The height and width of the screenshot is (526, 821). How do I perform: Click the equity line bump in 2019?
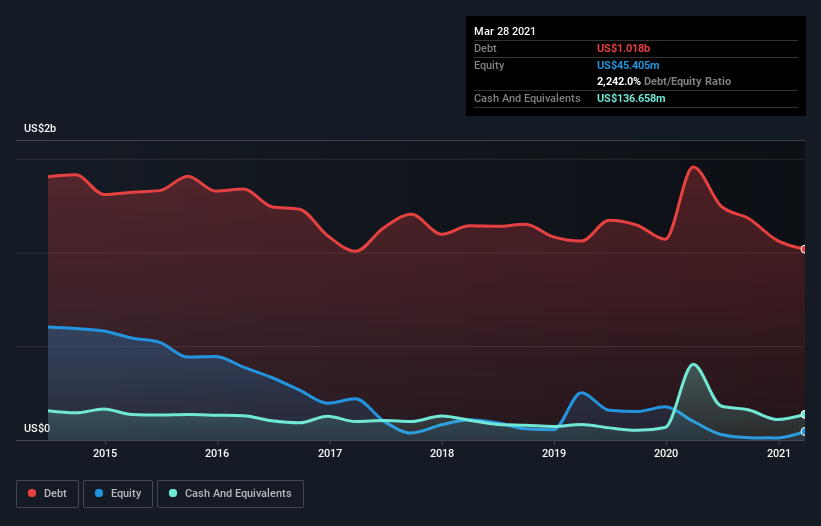pyautogui.click(x=582, y=393)
